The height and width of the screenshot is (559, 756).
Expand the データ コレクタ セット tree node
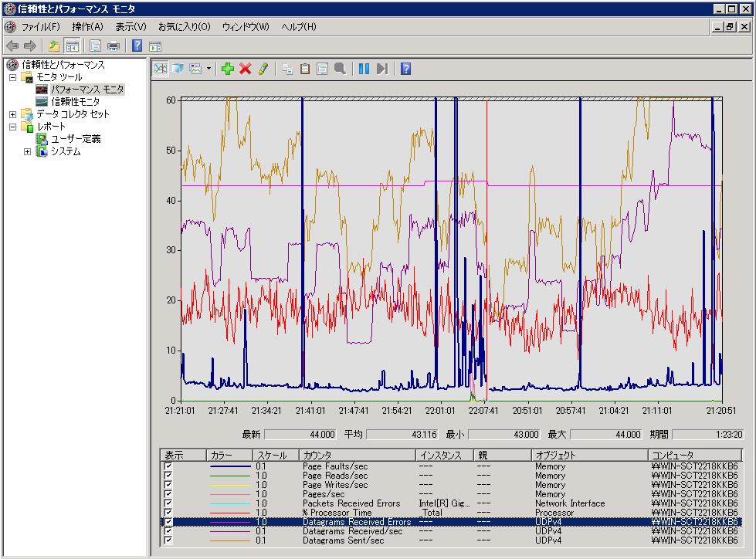12,114
